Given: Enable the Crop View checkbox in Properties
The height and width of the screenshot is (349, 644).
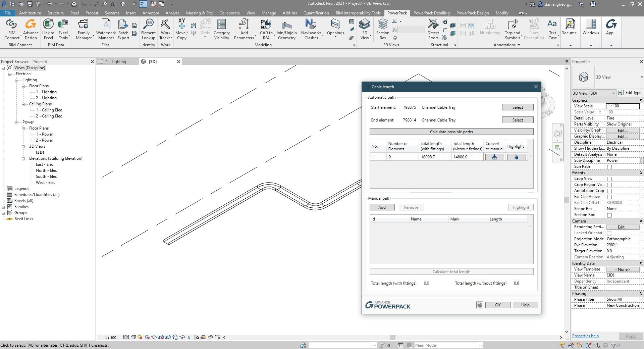Looking at the screenshot, I should [609, 179].
